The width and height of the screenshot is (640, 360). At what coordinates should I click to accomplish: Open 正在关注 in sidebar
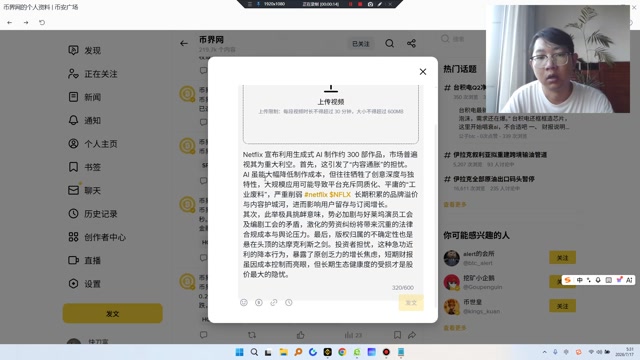(93, 74)
